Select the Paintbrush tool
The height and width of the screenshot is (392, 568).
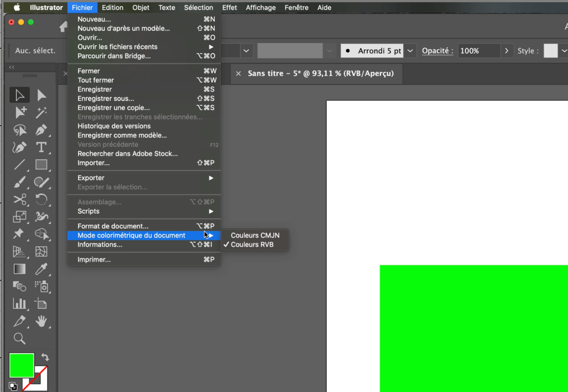click(x=19, y=182)
